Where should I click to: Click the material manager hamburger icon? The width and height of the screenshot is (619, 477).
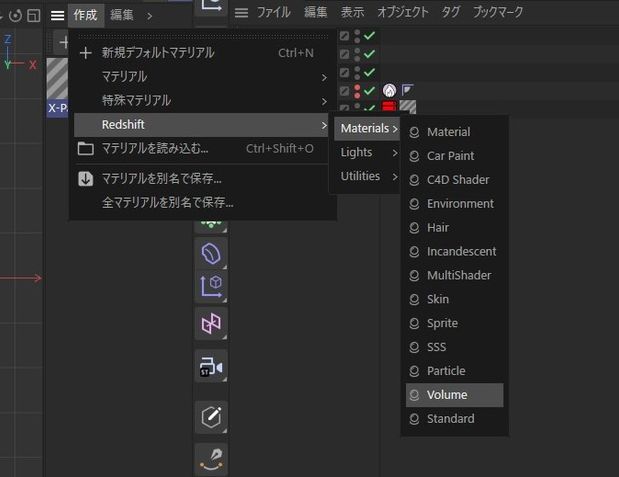pyautogui.click(x=57, y=16)
